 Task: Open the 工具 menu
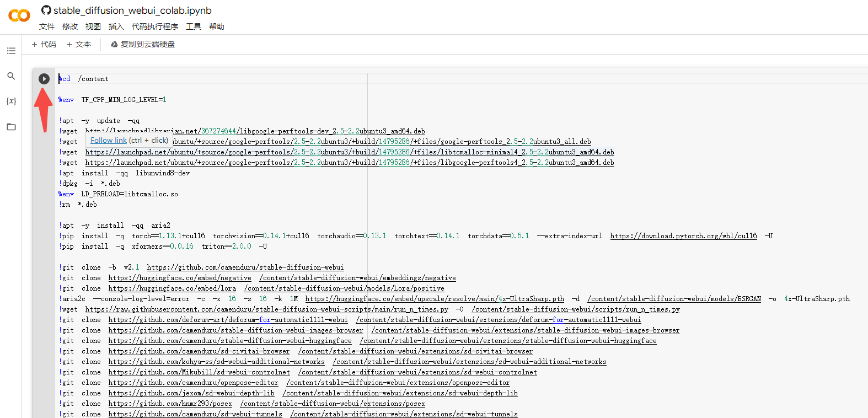[x=194, y=26]
